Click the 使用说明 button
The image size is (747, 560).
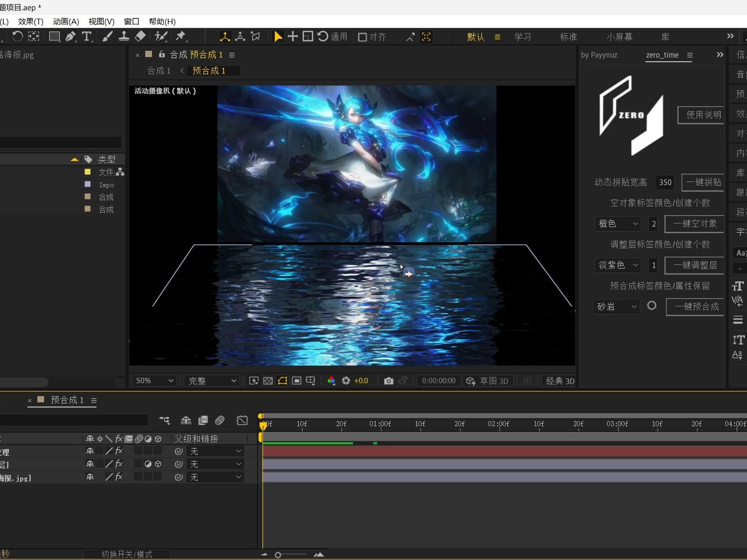701,115
